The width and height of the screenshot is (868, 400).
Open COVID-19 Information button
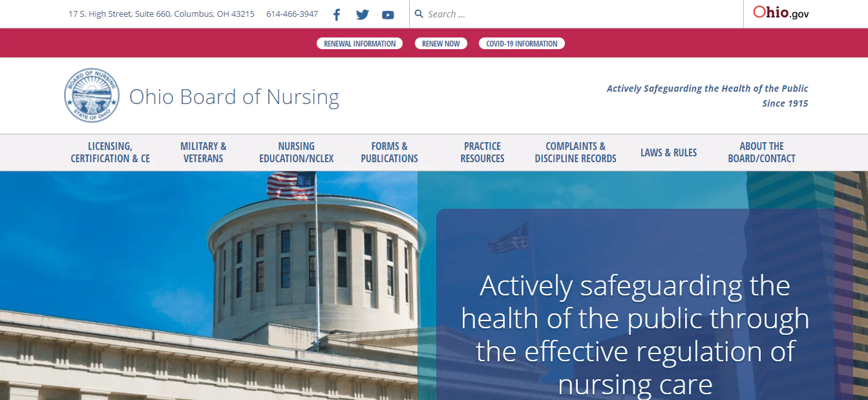pos(522,43)
